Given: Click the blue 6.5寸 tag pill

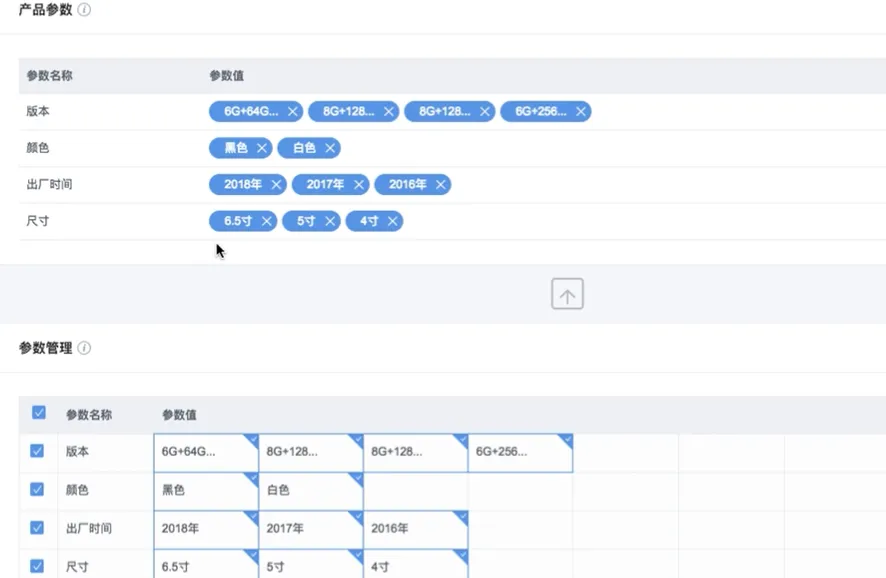Looking at the screenshot, I should tap(243, 221).
